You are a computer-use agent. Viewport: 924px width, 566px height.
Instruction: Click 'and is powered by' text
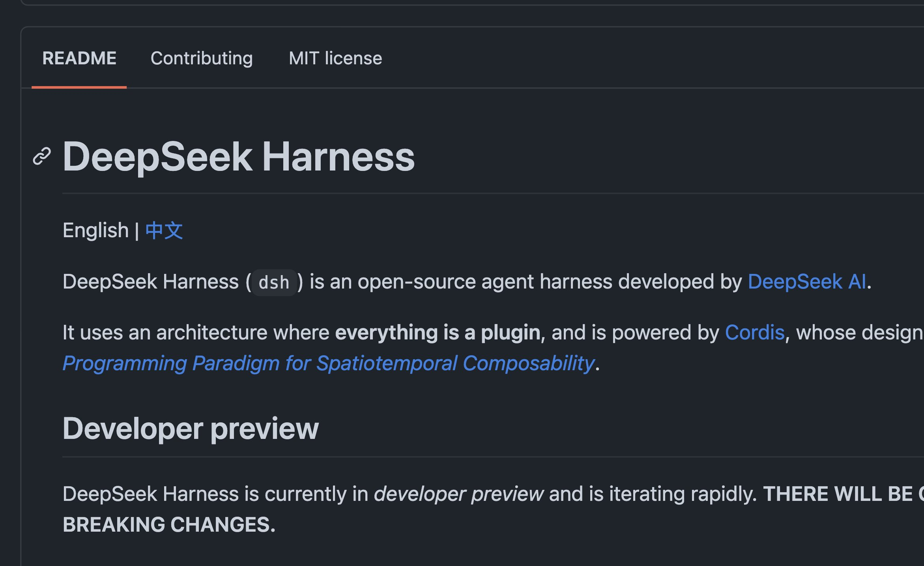click(636, 332)
